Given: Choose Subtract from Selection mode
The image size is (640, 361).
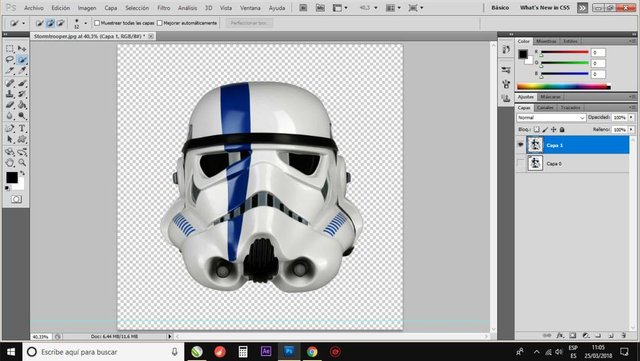Looking at the screenshot, I should click(60, 23).
